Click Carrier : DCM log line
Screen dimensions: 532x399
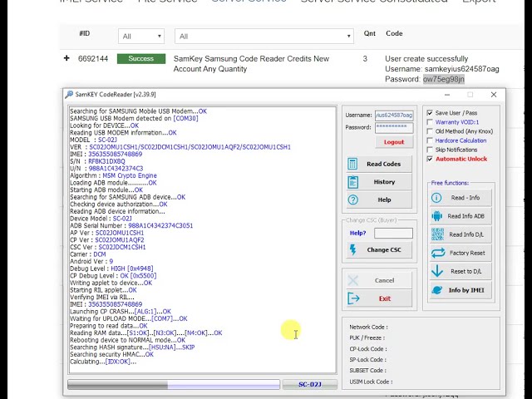click(88, 254)
